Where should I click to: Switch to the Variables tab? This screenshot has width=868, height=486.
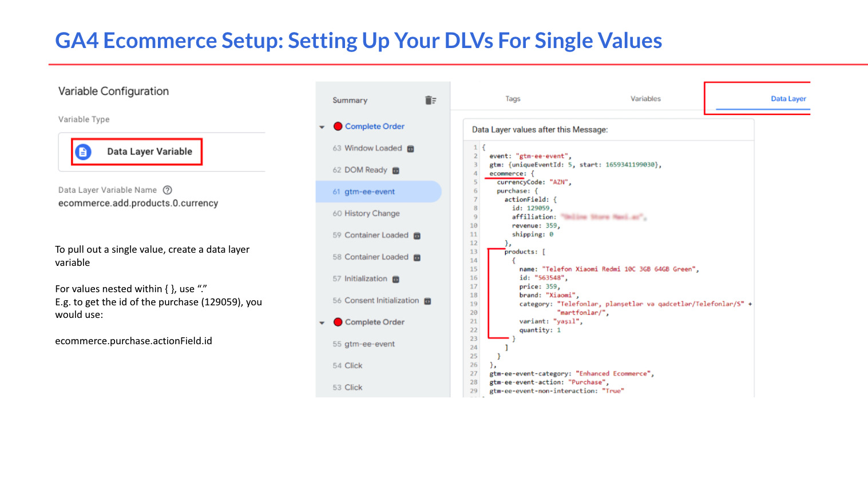[x=645, y=99]
